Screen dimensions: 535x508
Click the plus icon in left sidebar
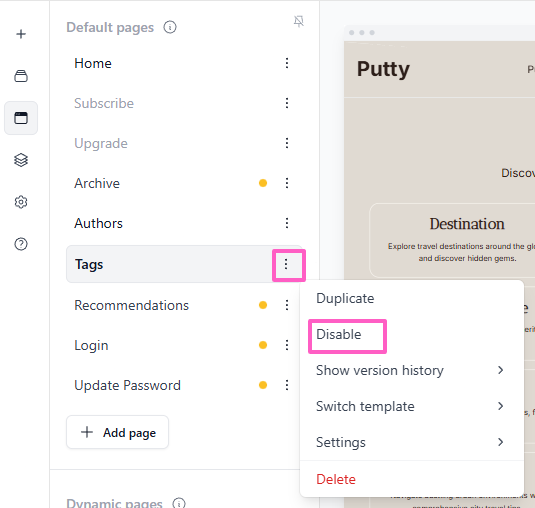point(21,34)
